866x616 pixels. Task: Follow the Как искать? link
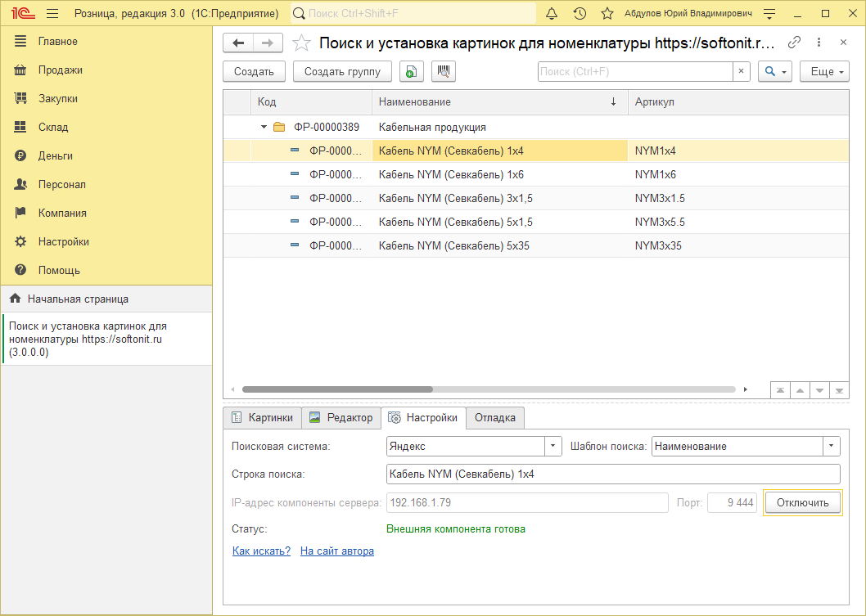(261, 551)
